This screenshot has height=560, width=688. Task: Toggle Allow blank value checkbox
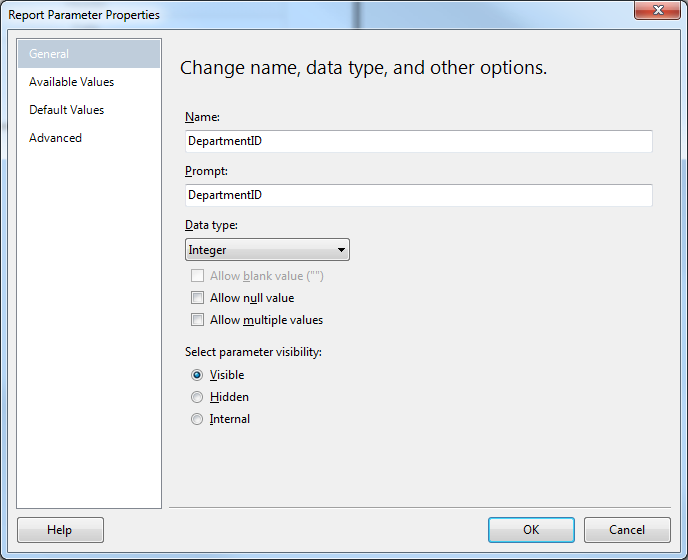197,276
